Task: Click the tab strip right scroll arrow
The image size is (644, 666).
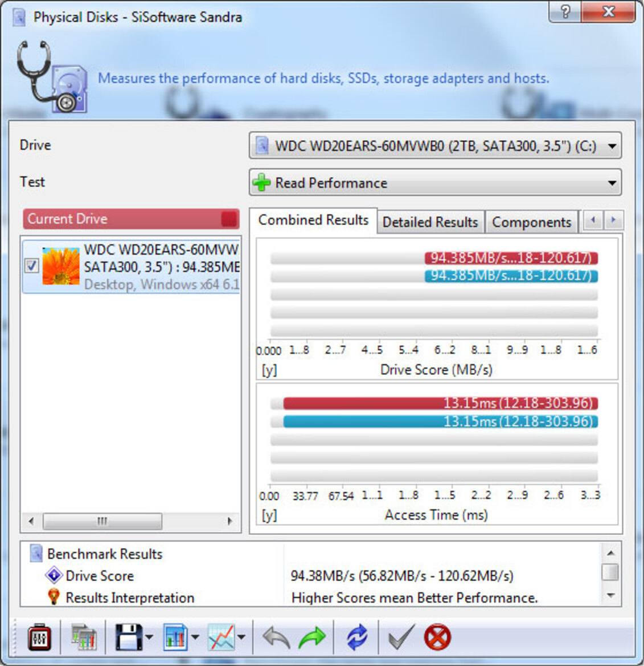Action: tap(613, 220)
